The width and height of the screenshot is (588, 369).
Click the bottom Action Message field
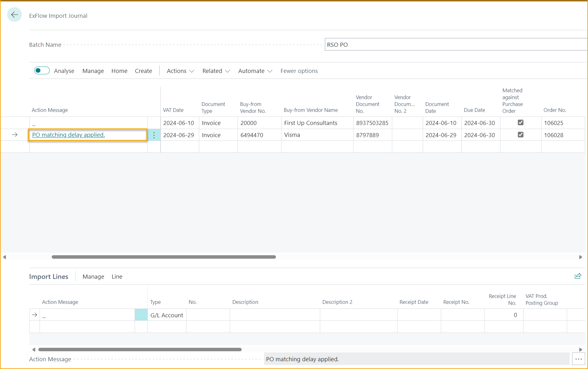click(417, 359)
